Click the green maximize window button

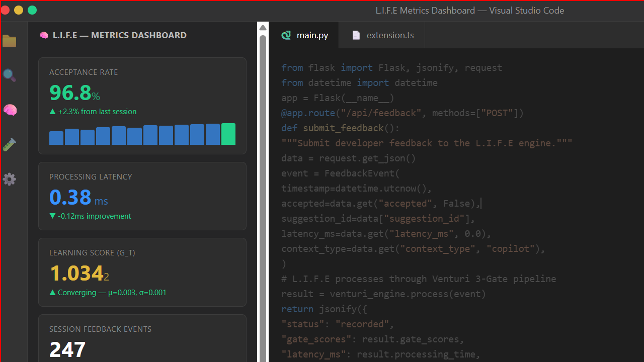point(32,10)
